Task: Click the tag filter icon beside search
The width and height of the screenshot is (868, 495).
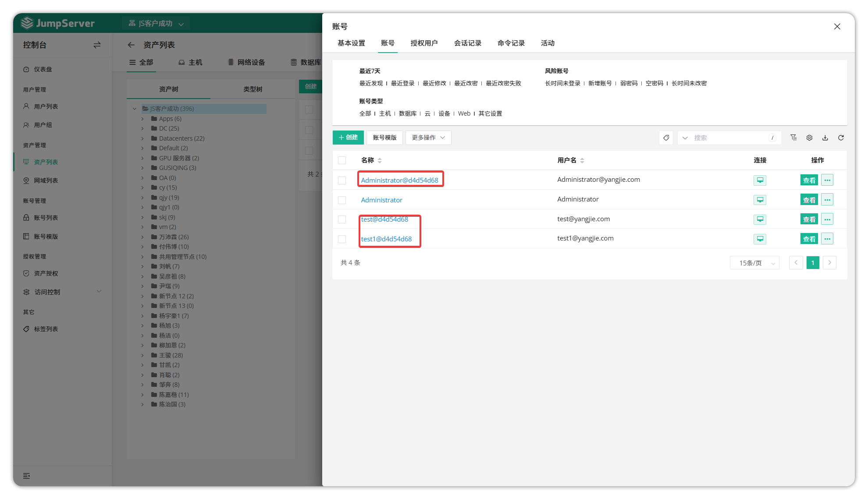Action: coord(666,138)
